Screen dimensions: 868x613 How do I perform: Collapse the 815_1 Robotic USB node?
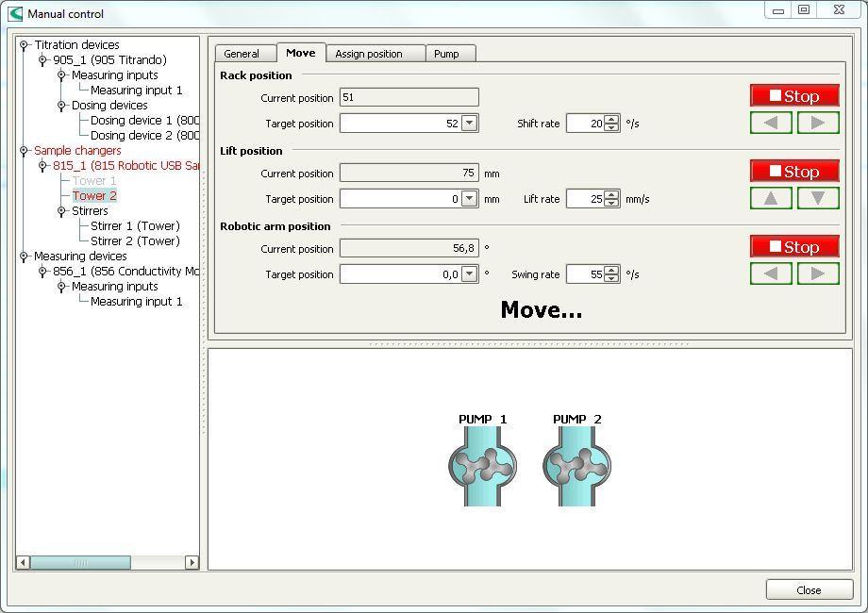click(x=42, y=165)
